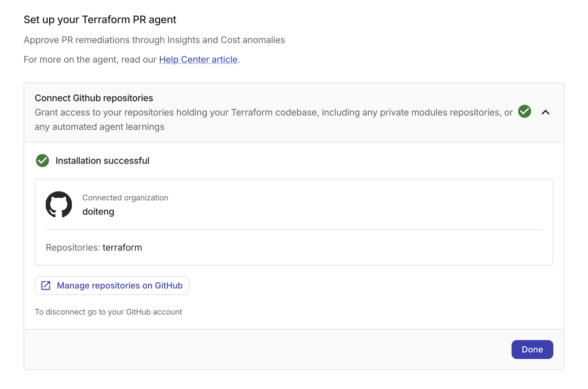Click the 'any automated agent learnings' description line
This screenshot has width=588, height=389.
tap(100, 127)
